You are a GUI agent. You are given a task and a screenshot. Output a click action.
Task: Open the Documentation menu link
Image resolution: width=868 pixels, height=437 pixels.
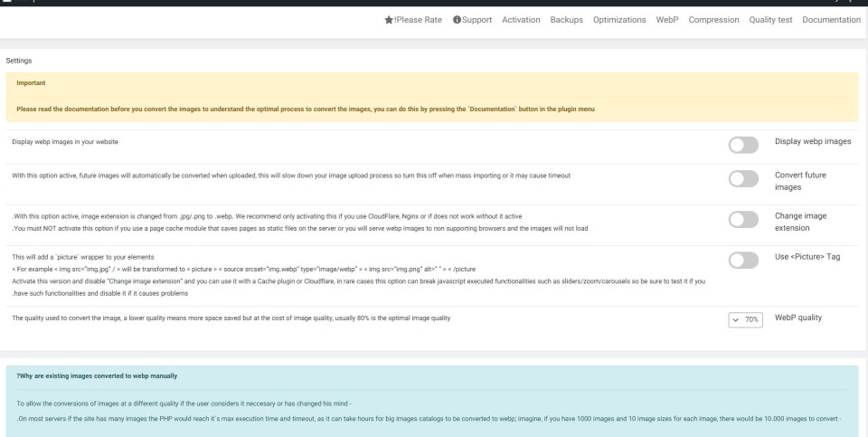[x=831, y=20]
